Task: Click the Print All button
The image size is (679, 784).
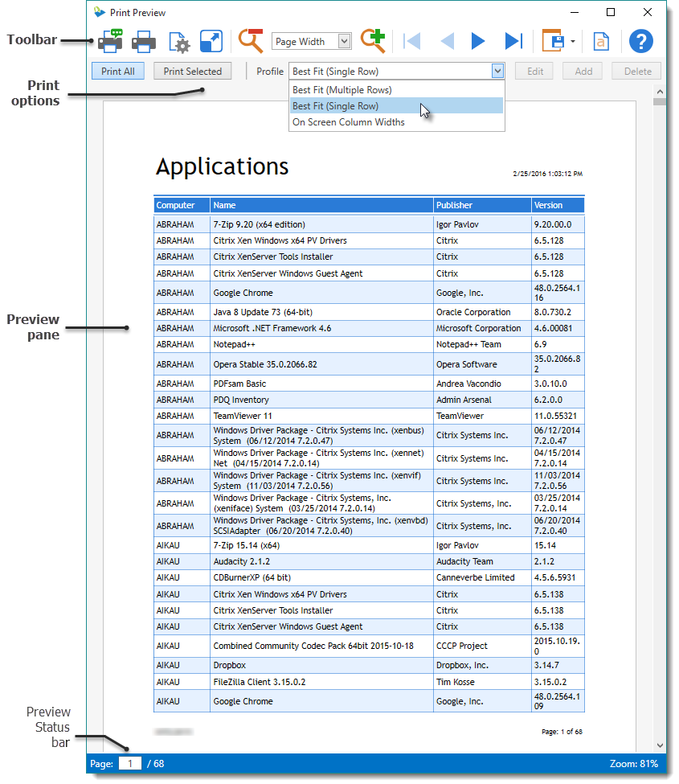Action: point(118,71)
